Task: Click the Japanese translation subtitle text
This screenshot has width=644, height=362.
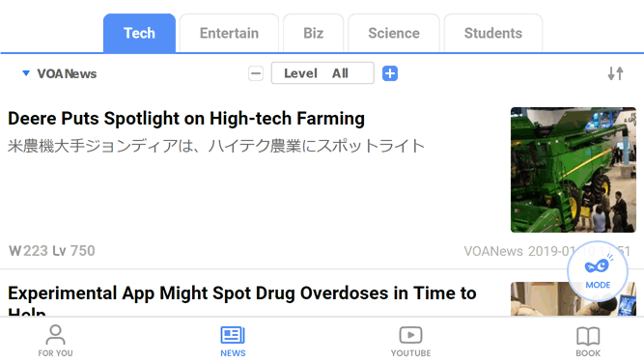Action: tap(216, 146)
